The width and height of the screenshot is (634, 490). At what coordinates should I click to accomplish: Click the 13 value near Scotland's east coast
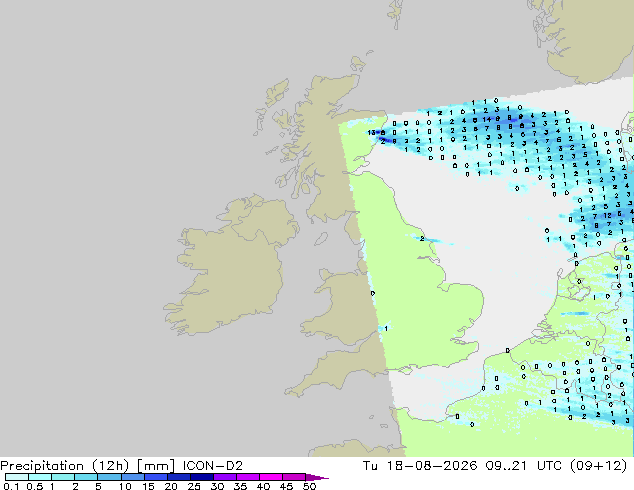(x=371, y=132)
